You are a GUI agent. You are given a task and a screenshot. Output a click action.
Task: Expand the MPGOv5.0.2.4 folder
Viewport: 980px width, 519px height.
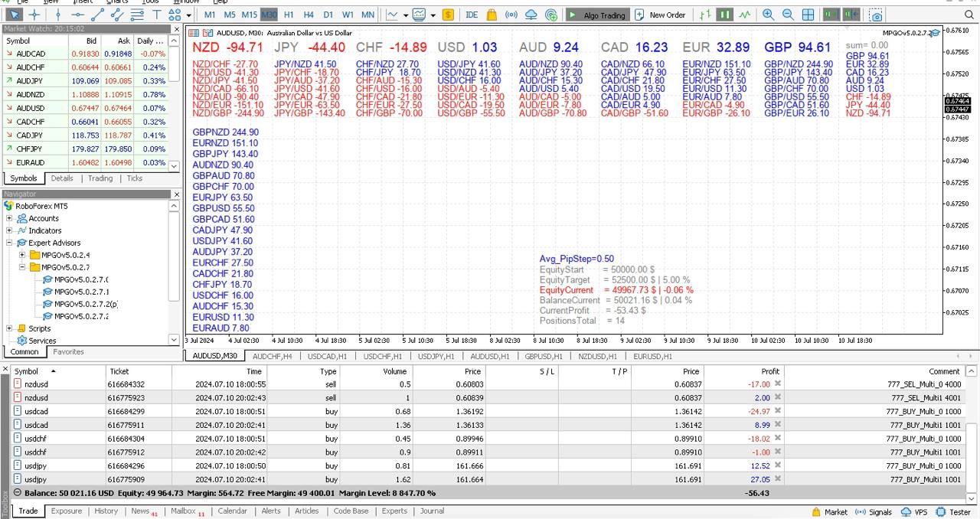(22, 255)
